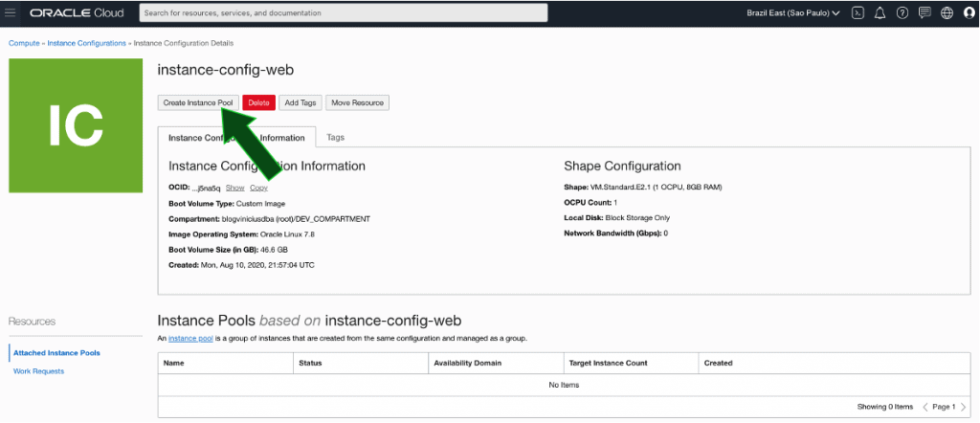Image resolution: width=980 pixels, height=423 pixels.
Task: Switch to the Tags tab
Action: pos(335,138)
